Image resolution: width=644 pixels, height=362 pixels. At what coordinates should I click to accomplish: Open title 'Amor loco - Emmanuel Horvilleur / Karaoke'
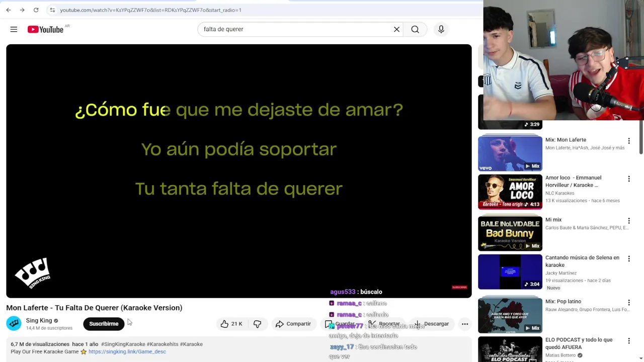(573, 181)
